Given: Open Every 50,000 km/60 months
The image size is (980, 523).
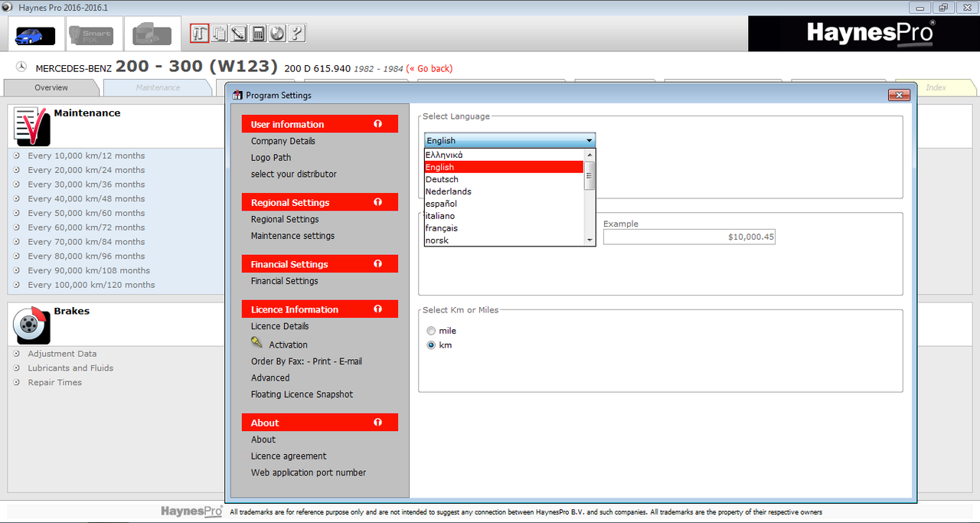Looking at the screenshot, I should pos(87,213).
